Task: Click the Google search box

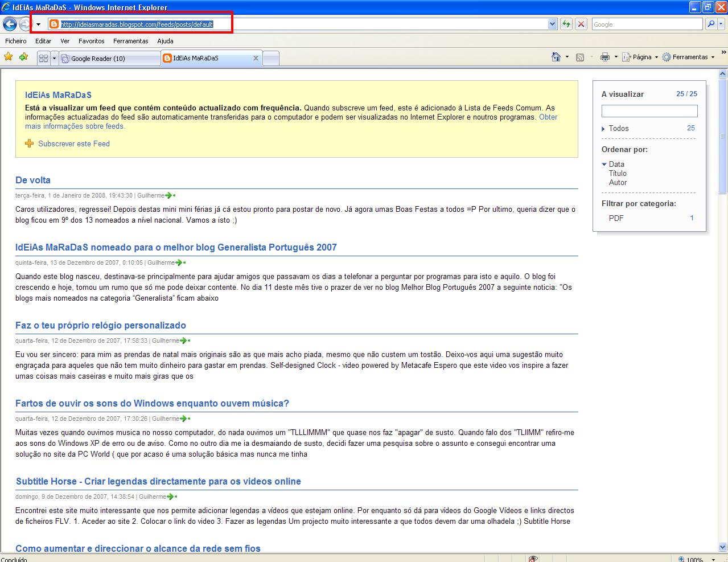Action: pyautogui.click(x=647, y=24)
